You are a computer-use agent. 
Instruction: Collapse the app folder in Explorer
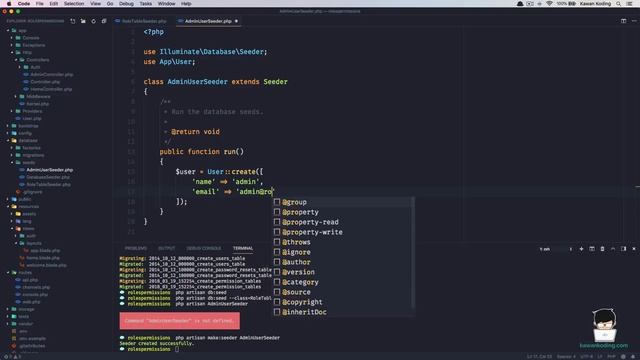[x=8, y=31]
